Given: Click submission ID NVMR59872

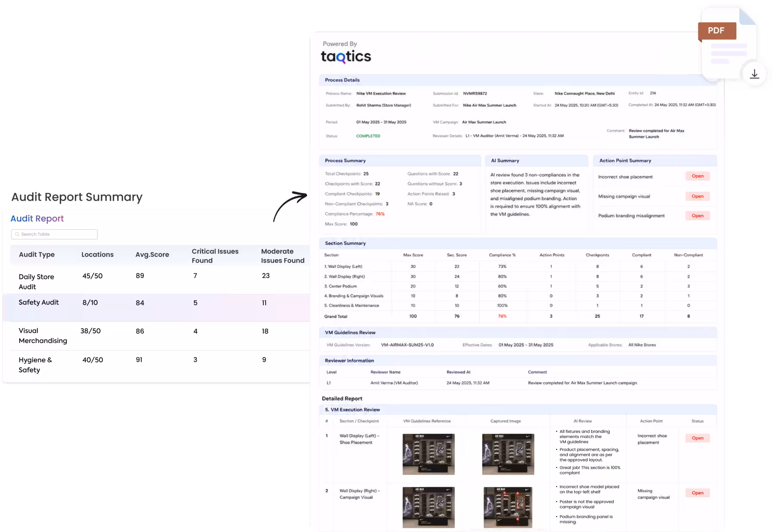Looking at the screenshot, I should 475,93.
